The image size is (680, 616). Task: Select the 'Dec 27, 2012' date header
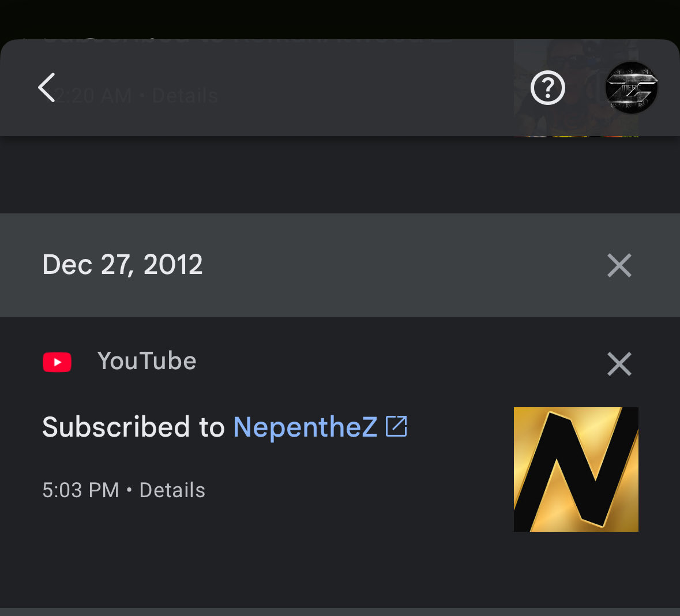pyautogui.click(x=122, y=265)
